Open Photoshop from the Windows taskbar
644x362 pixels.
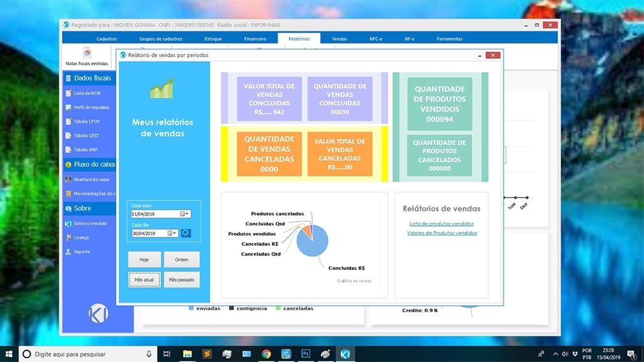tap(306, 354)
